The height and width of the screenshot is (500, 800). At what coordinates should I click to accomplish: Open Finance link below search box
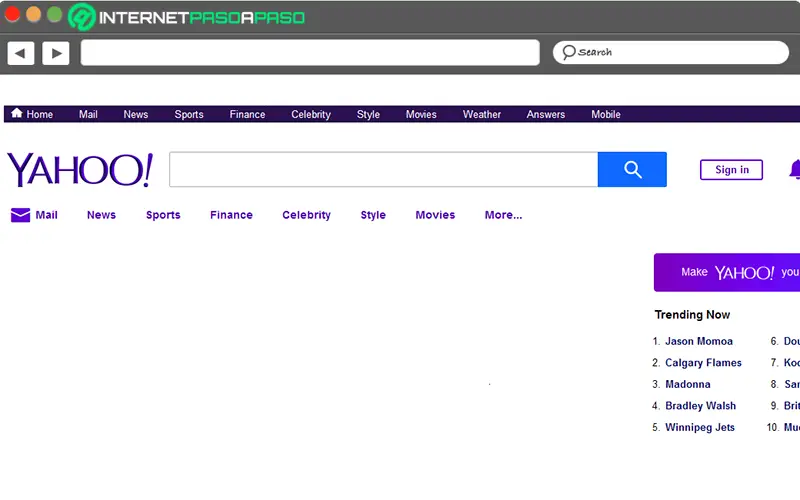[x=232, y=215]
